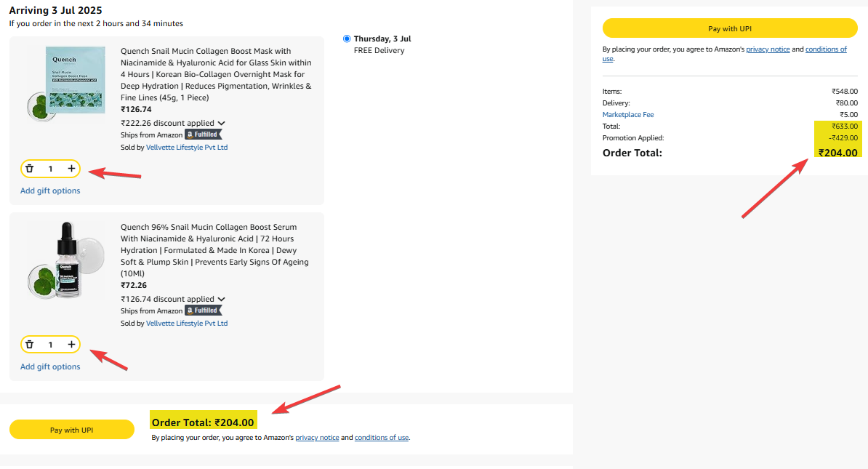This screenshot has height=469, width=868.
Task: Add one more Snail Mucin Serum
Action: tap(71, 345)
